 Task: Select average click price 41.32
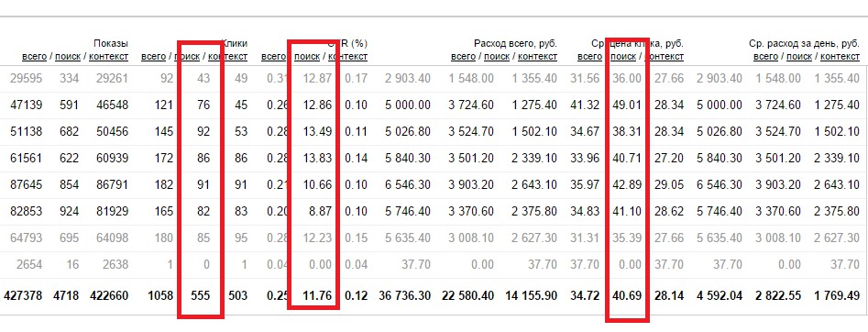pos(585,105)
